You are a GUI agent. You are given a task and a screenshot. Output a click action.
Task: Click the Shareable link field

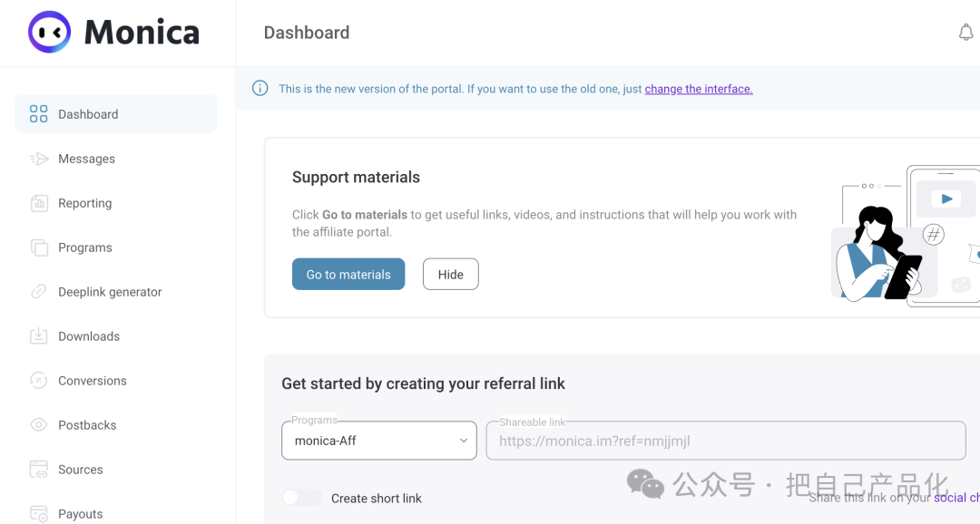pos(726,442)
